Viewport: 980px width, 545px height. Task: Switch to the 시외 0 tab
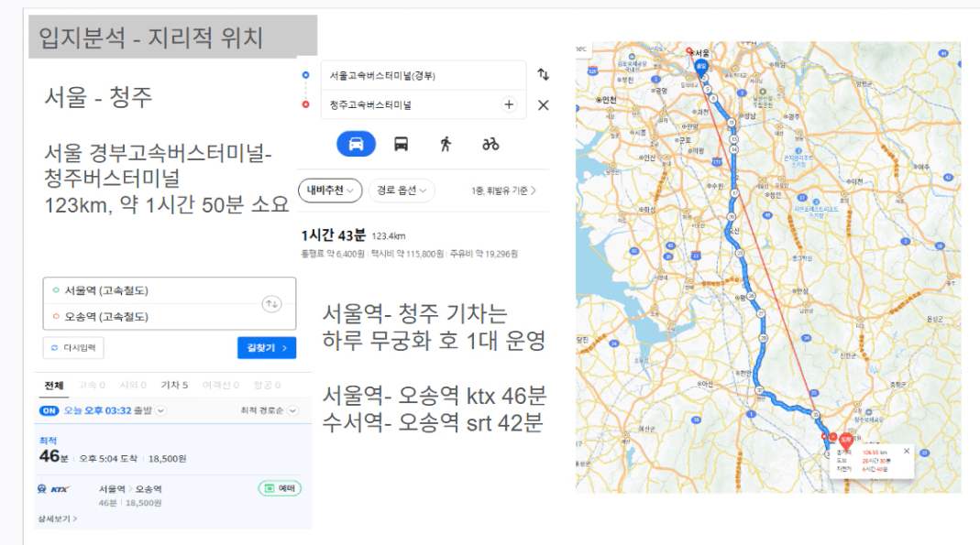tap(133, 386)
